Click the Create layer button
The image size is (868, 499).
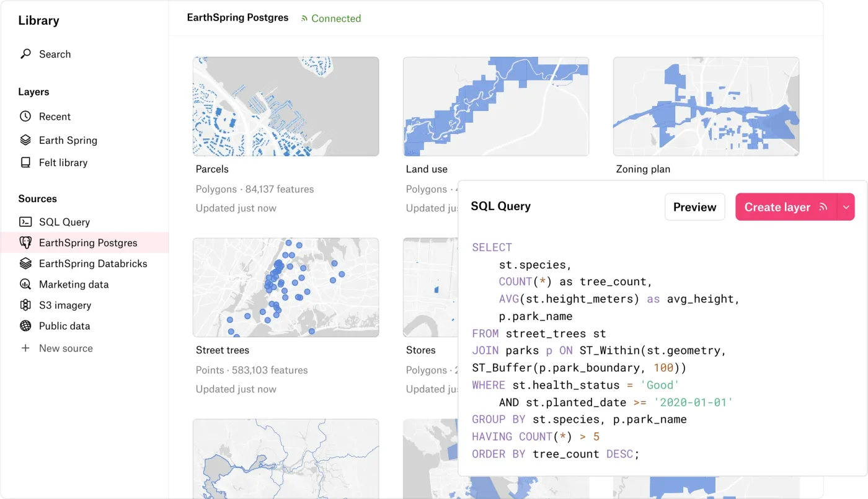click(x=786, y=207)
